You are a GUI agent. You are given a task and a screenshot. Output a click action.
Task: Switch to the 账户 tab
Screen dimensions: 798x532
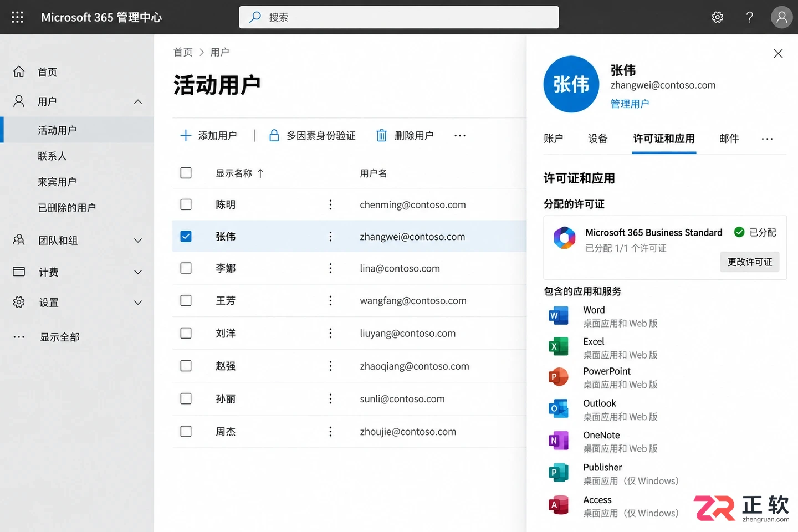click(553, 139)
